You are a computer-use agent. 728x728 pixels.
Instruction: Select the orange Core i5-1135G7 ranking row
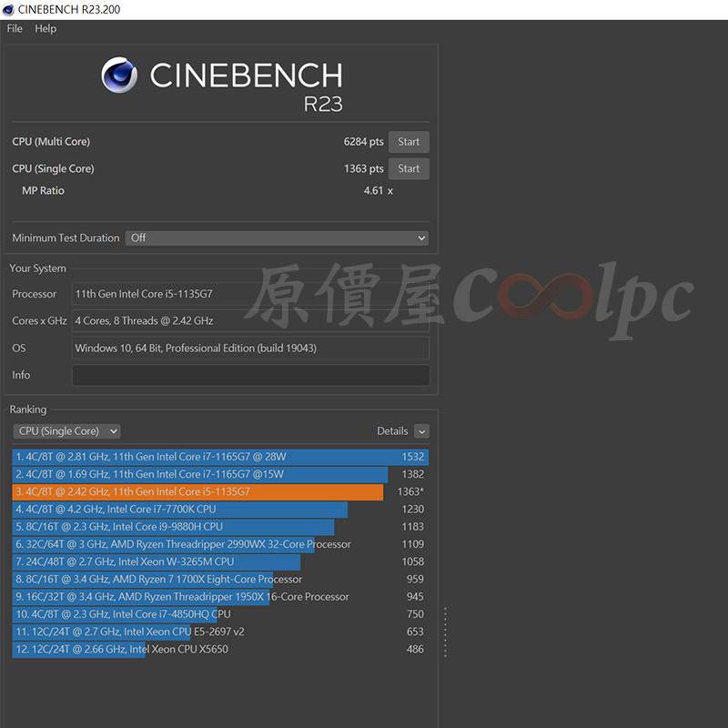(x=220, y=492)
